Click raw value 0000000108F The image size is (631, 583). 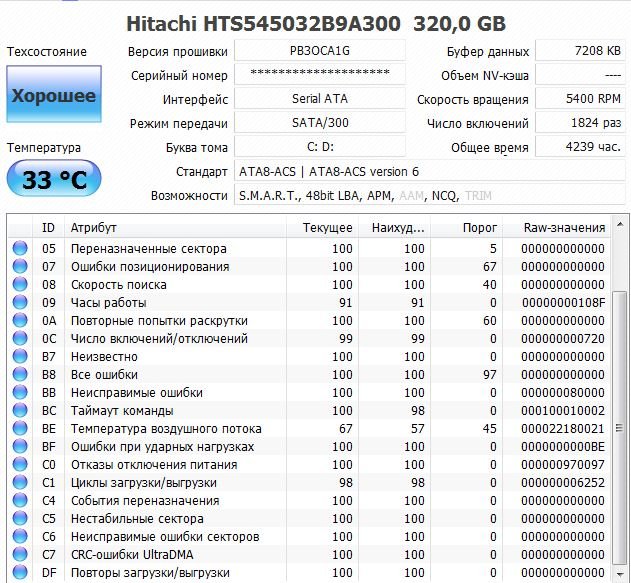pos(563,303)
